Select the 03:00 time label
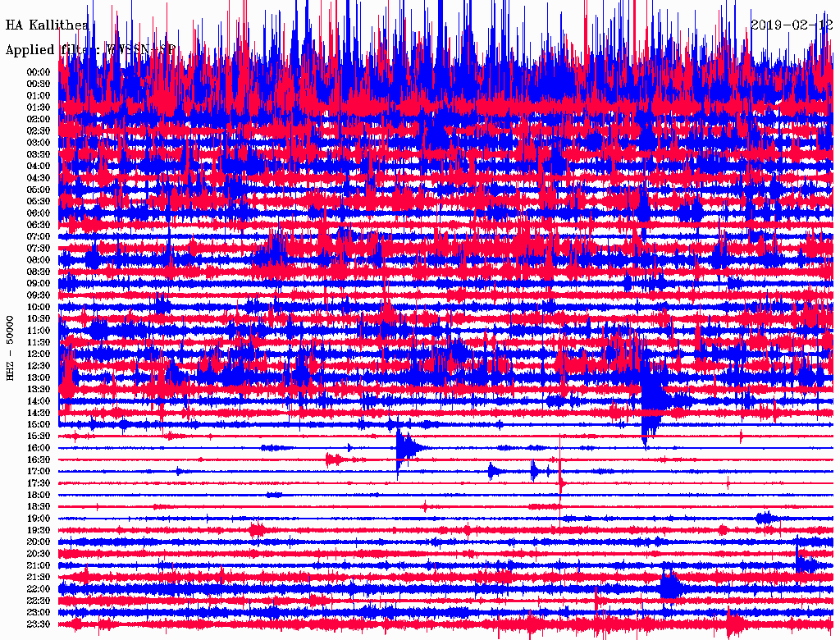 38,143
